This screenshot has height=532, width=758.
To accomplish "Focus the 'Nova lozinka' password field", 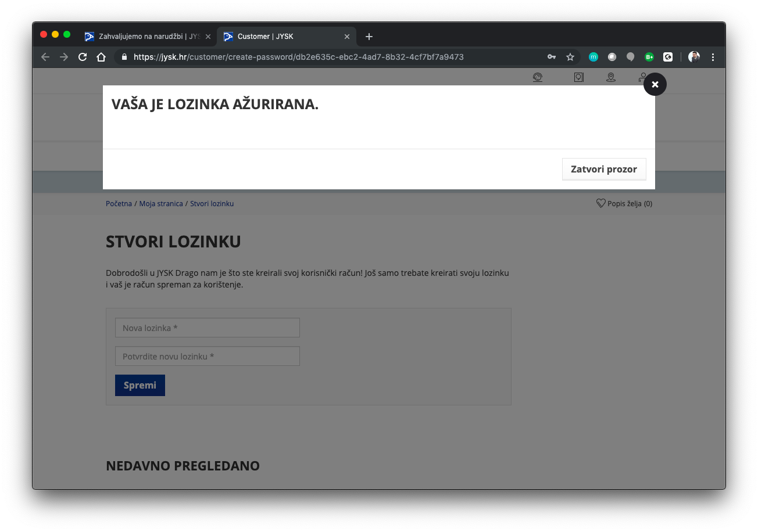I will click(208, 328).
